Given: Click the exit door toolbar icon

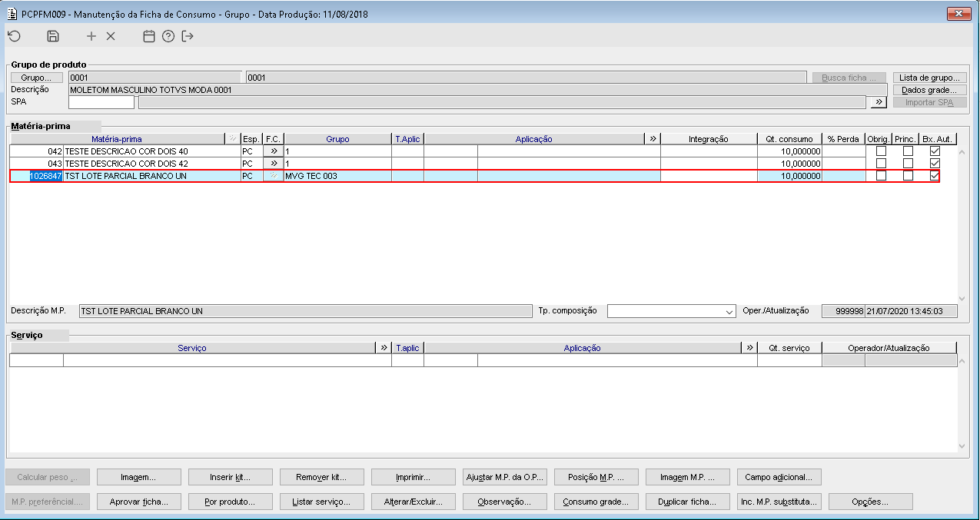Looking at the screenshot, I should click(188, 36).
